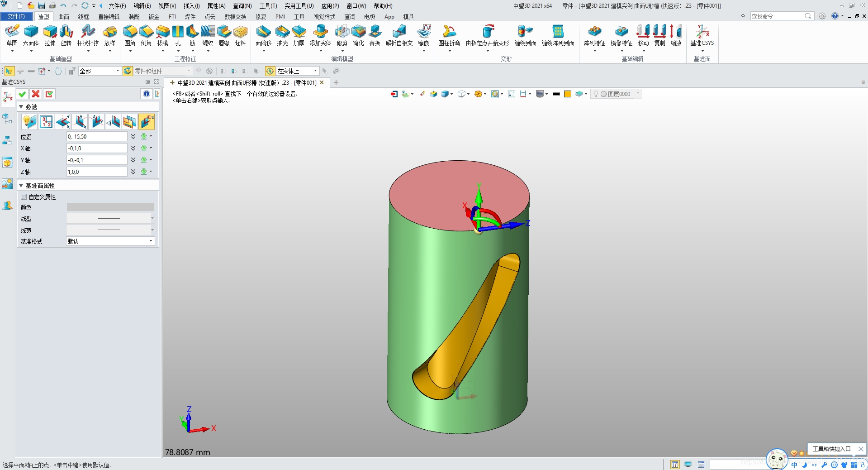
Task: Collapse the 必选 section
Action: [21, 107]
